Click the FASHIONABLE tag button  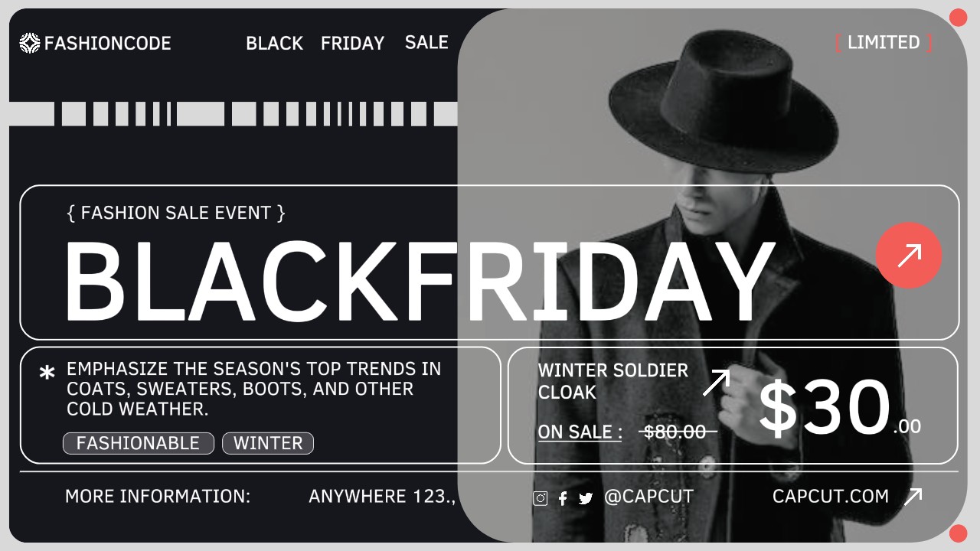click(138, 443)
